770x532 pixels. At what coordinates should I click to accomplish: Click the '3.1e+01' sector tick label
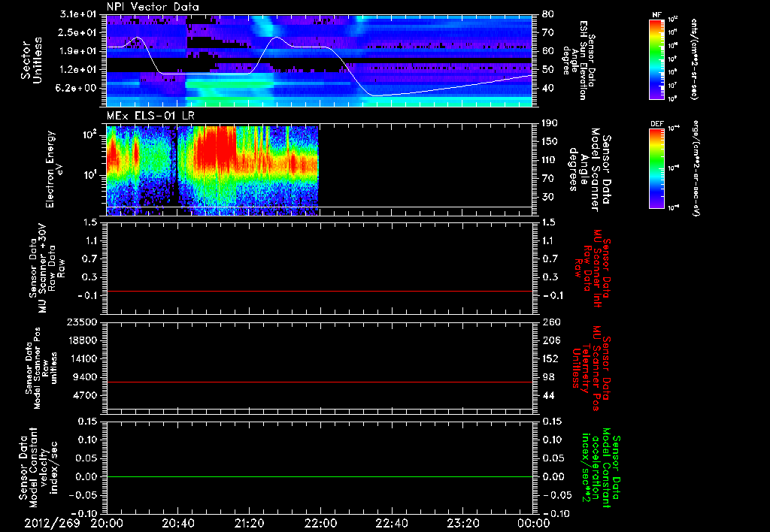77,14
